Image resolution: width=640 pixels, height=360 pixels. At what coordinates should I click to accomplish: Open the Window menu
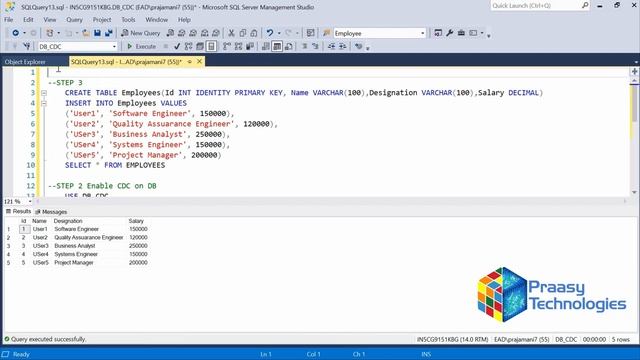[x=156, y=20]
